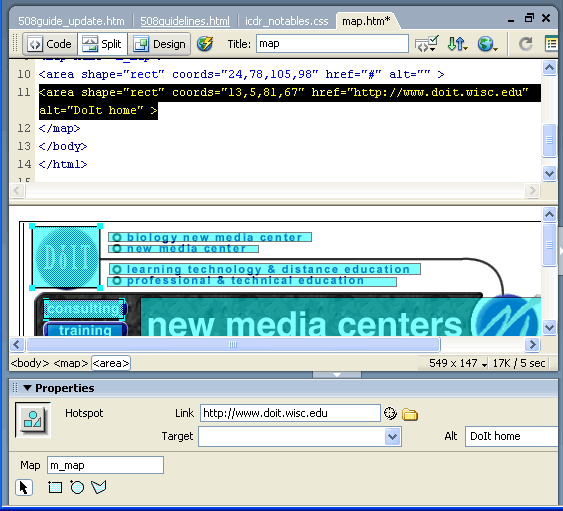Click the closing </html> tag line
Screen dimensions: 563x511
pos(63,164)
